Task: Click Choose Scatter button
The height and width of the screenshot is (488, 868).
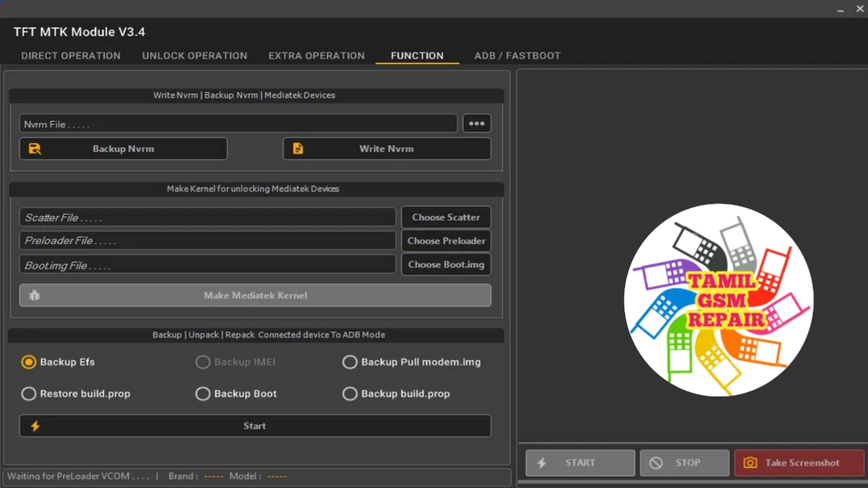Action: (x=446, y=217)
